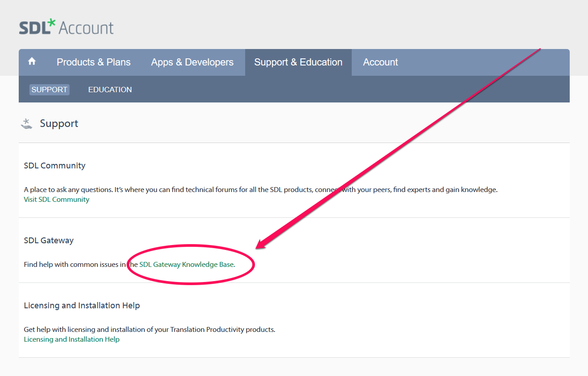Click the SDL Gateway heading
The height and width of the screenshot is (376, 588).
[x=49, y=241]
